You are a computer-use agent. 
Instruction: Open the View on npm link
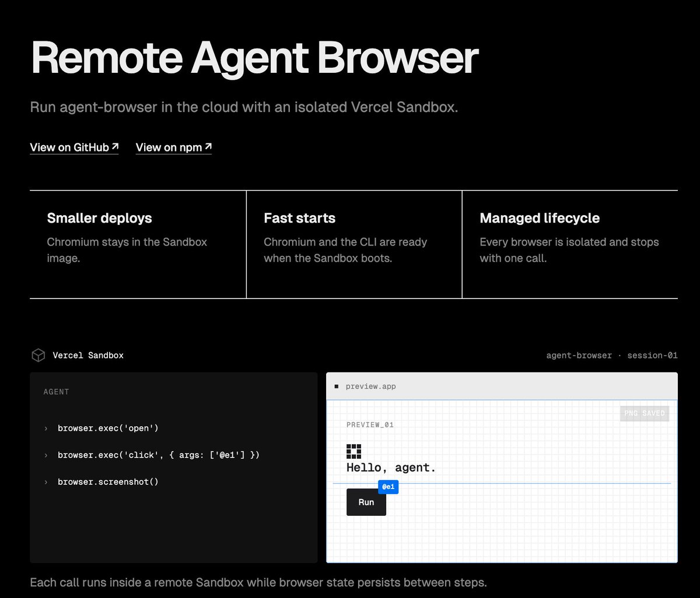(x=174, y=147)
